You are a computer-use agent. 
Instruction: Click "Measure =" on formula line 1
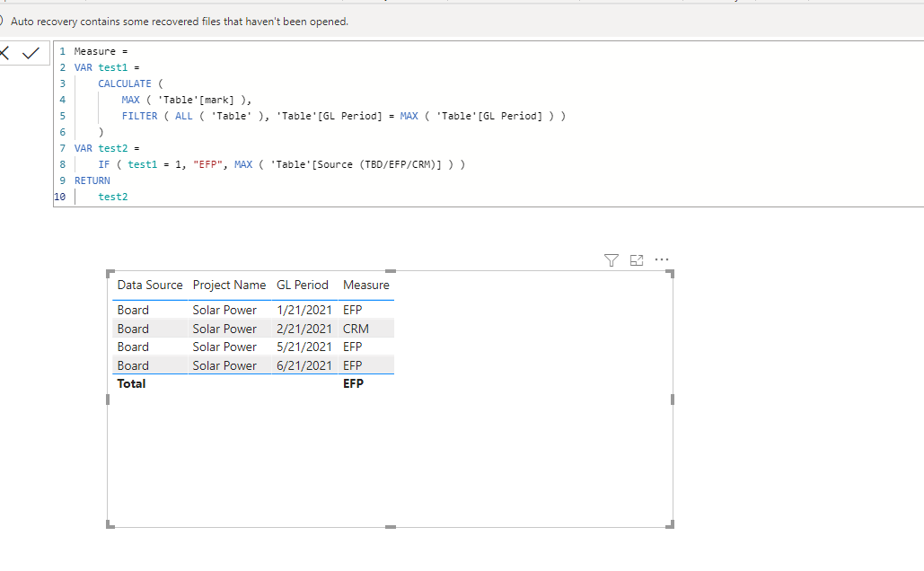[x=101, y=51]
